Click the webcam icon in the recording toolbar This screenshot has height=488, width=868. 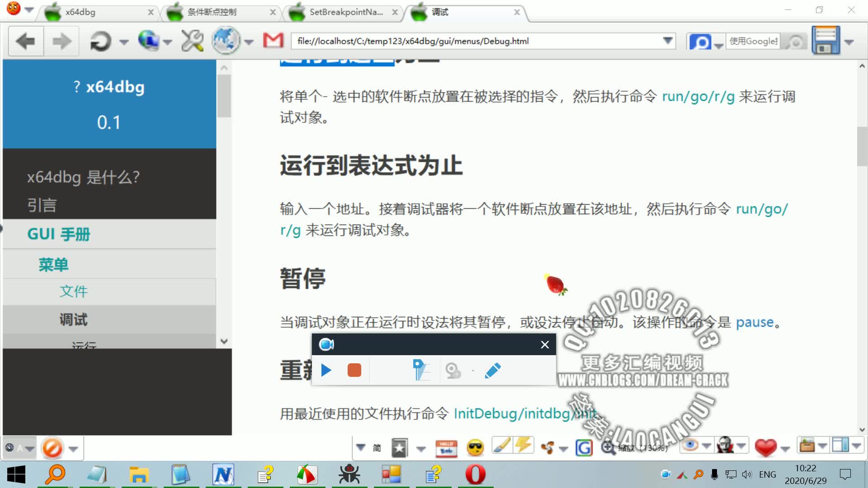pyautogui.click(x=326, y=344)
